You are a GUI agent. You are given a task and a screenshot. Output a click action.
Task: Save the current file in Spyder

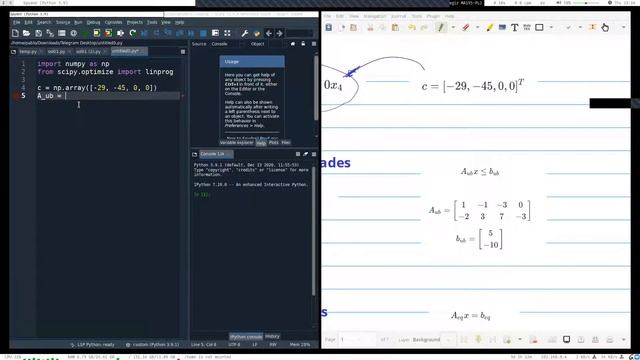pyautogui.click(x=38, y=33)
